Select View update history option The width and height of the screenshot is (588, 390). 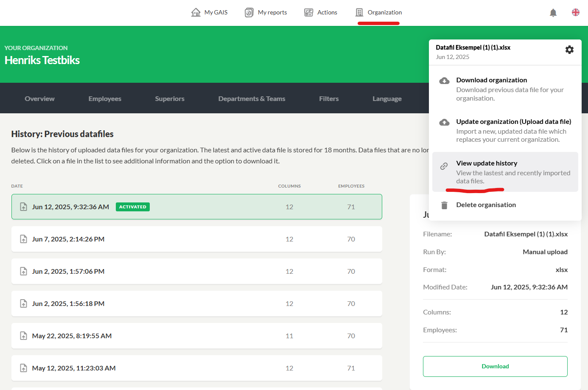(x=505, y=172)
